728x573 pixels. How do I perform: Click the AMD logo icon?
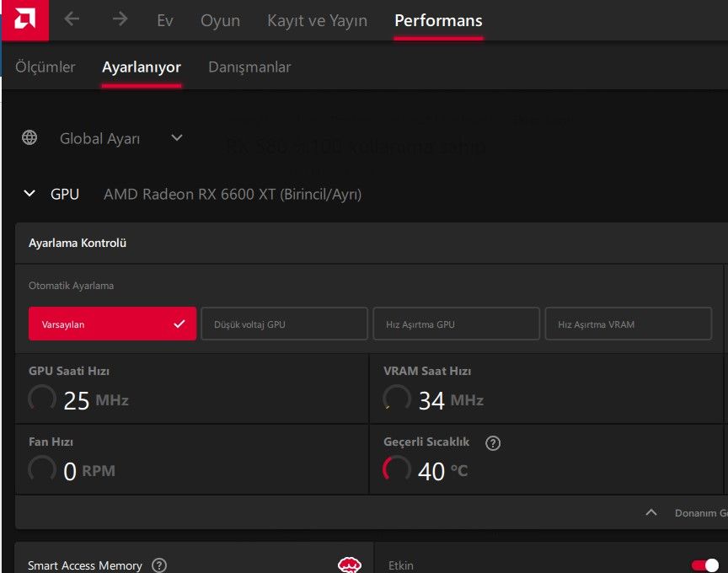tap(25, 20)
